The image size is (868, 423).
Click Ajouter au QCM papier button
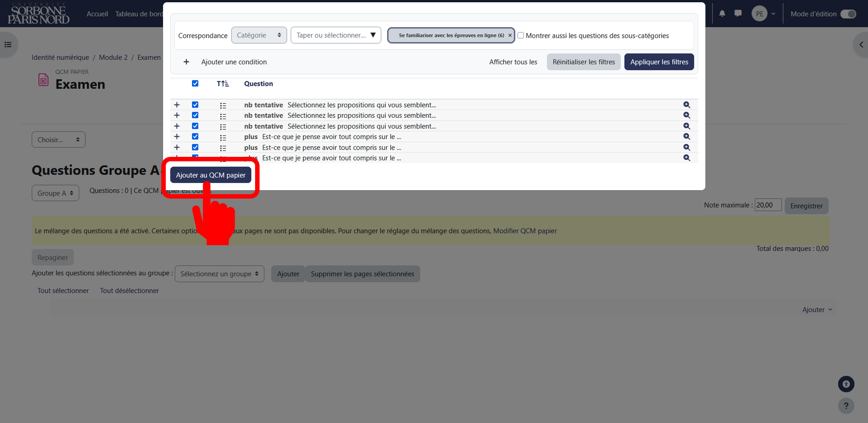pyautogui.click(x=211, y=175)
